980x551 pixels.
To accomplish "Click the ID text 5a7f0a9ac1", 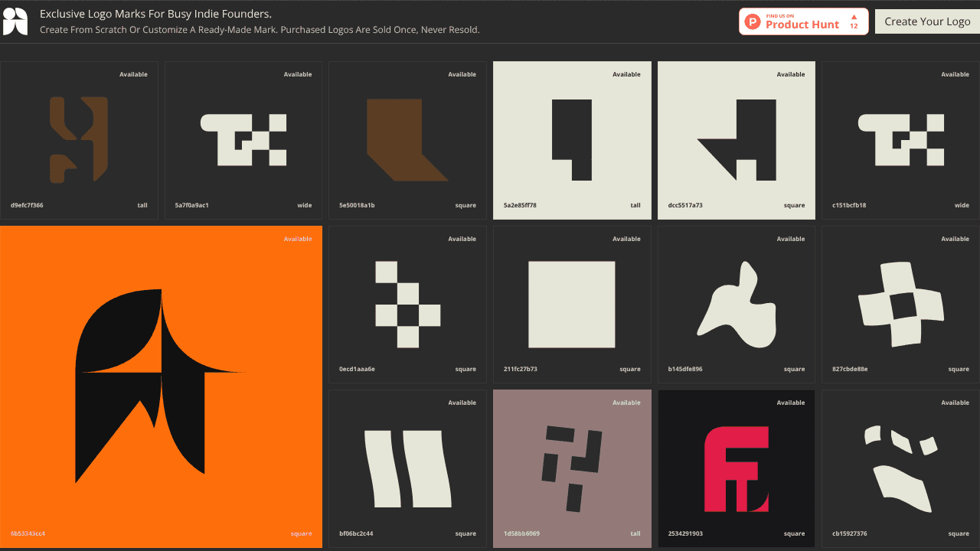I will pyautogui.click(x=191, y=205).
